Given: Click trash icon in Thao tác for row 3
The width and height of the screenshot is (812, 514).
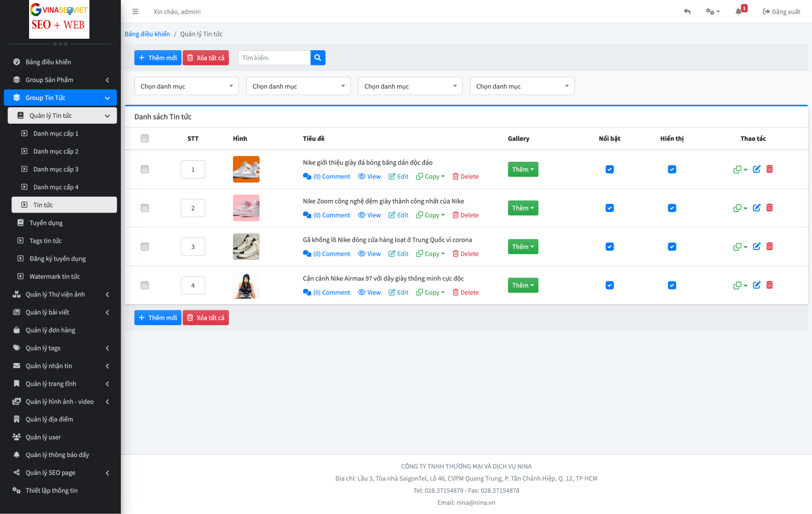Looking at the screenshot, I should (x=770, y=247).
